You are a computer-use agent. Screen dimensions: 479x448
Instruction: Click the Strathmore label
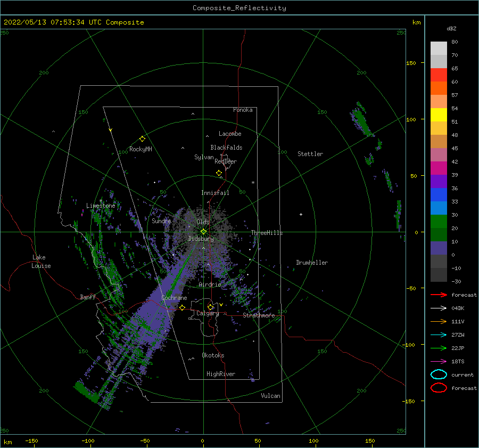coord(259,315)
